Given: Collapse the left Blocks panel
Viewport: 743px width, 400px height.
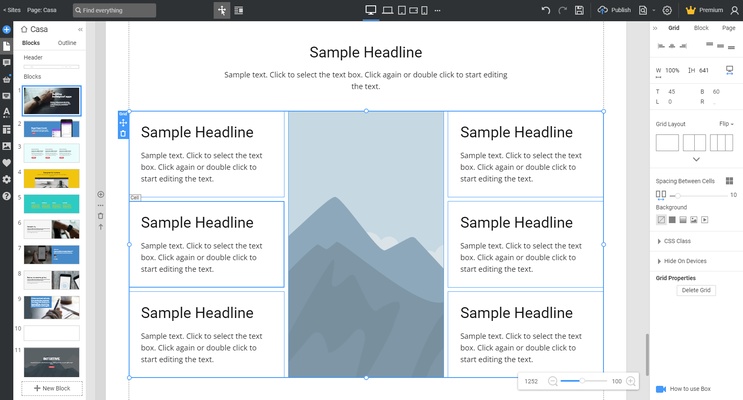Looking at the screenshot, I should (x=80, y=29).
